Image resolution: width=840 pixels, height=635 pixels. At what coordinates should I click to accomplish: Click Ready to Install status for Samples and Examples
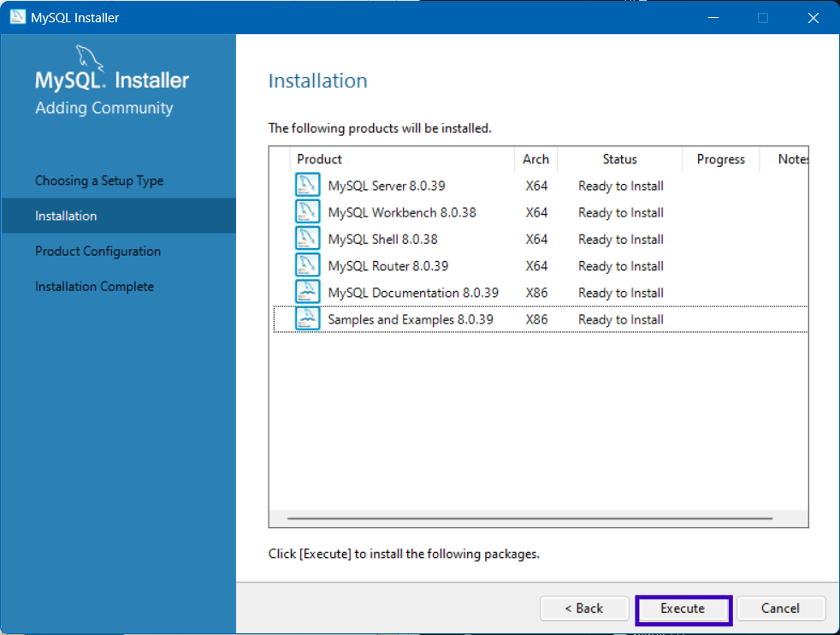tap(621, 320)
